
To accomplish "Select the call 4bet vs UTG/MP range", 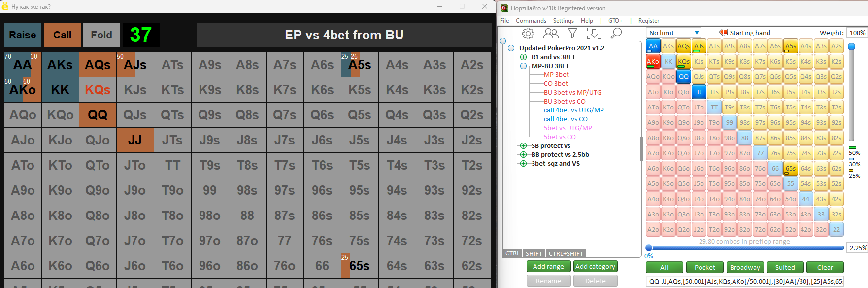I will [x=574, y=110].
